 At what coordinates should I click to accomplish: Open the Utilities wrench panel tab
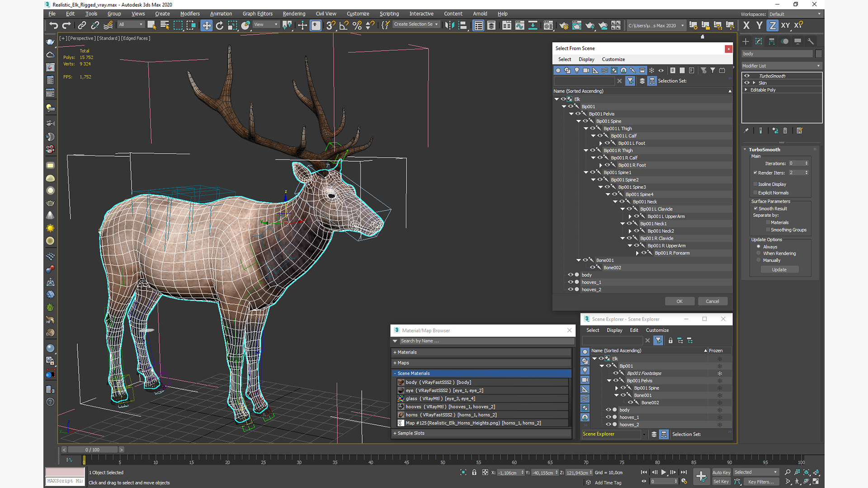[811, 41]
